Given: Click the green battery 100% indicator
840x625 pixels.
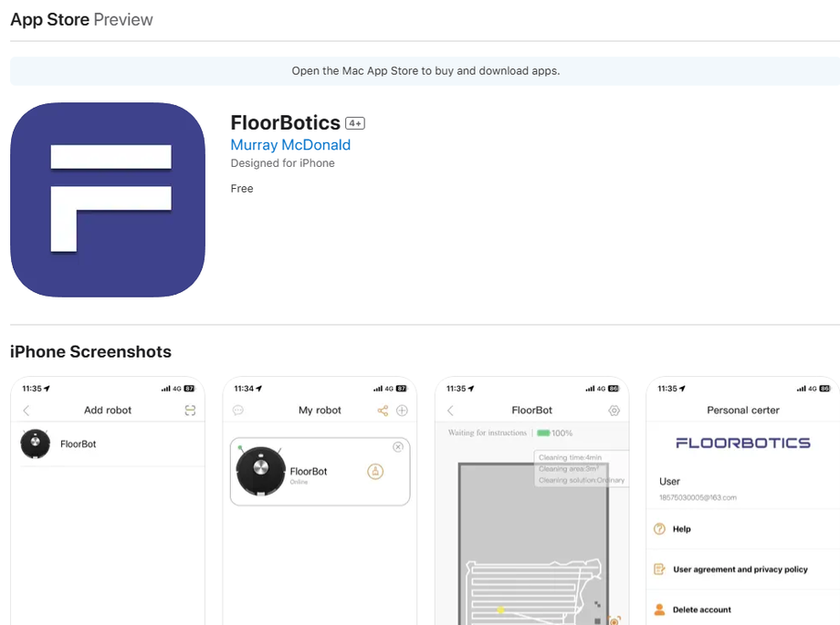Looking at the screenshot, I should pos(555,432).
